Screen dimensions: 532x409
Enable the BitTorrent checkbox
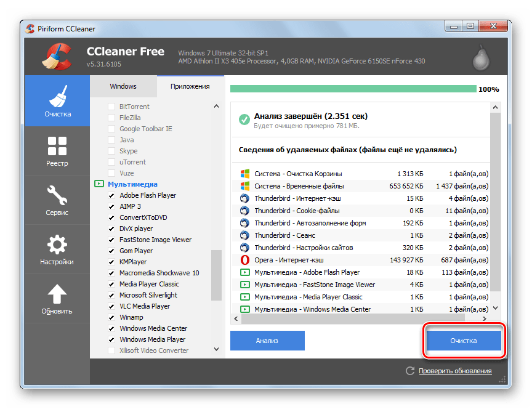(111, 107)
